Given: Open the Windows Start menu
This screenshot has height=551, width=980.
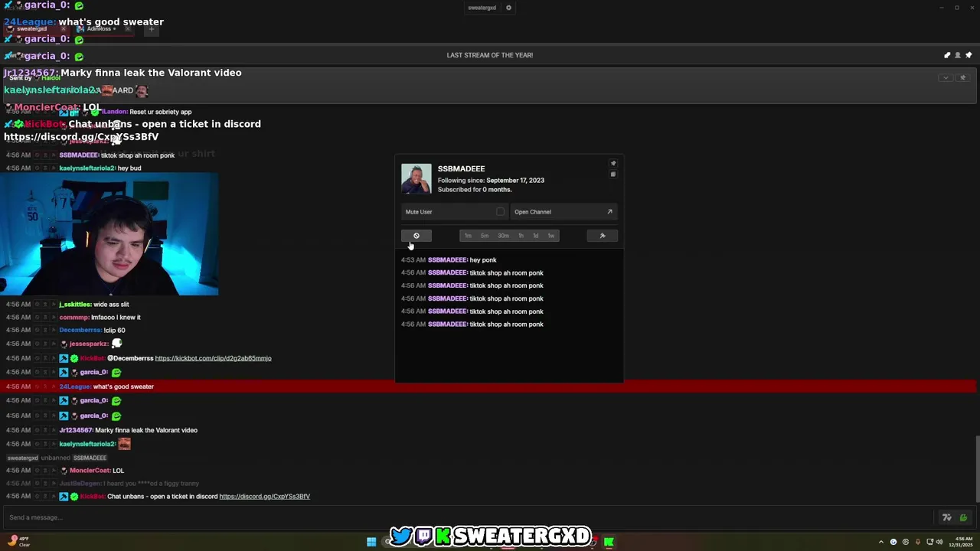Looking at the screenshot, I should coord(371,542).
